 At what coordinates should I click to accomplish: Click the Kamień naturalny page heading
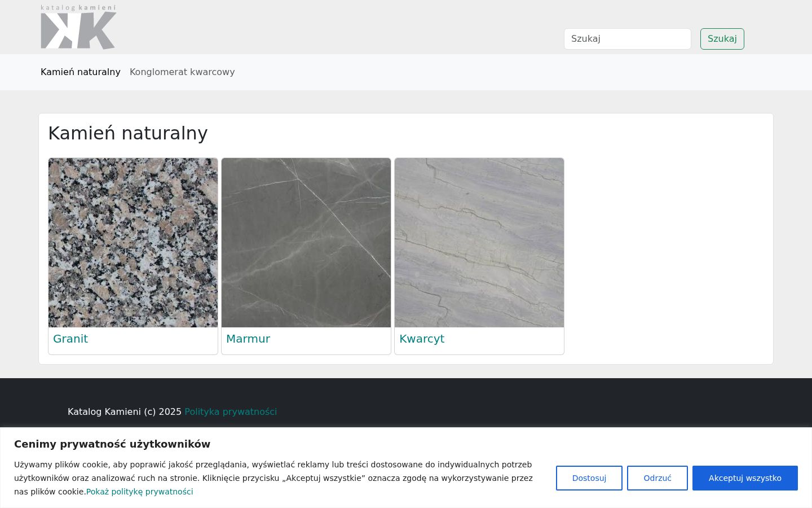click(128, 133)
